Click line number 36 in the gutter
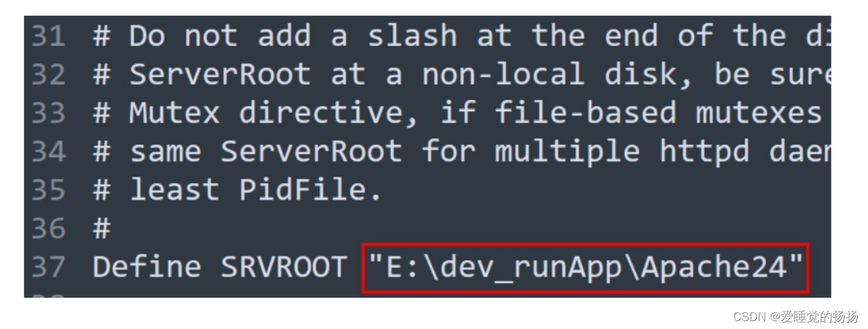The height and width of the screenshot is (329, 868). pos(48,229)
